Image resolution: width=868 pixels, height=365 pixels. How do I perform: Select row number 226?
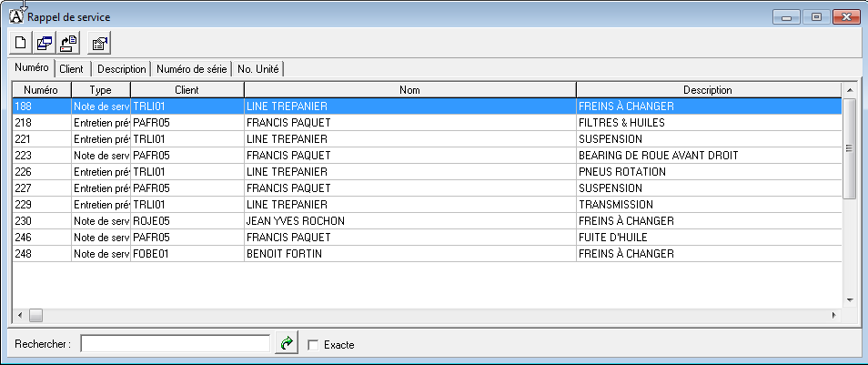[x=427, y=172]
